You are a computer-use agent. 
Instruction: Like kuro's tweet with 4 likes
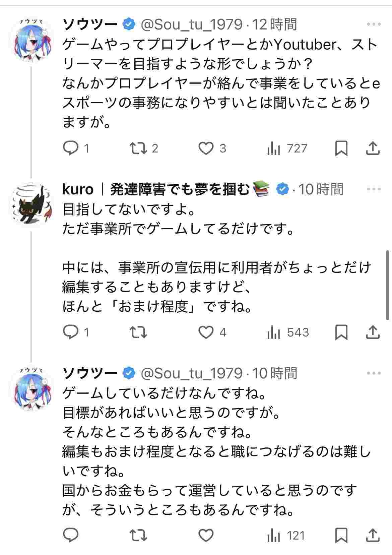click(206, 332)
